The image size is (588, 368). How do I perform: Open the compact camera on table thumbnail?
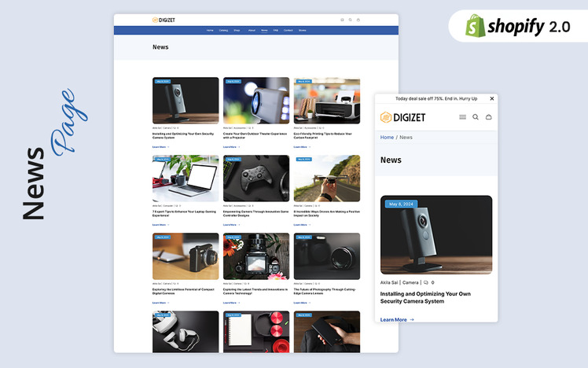[186, 256]
